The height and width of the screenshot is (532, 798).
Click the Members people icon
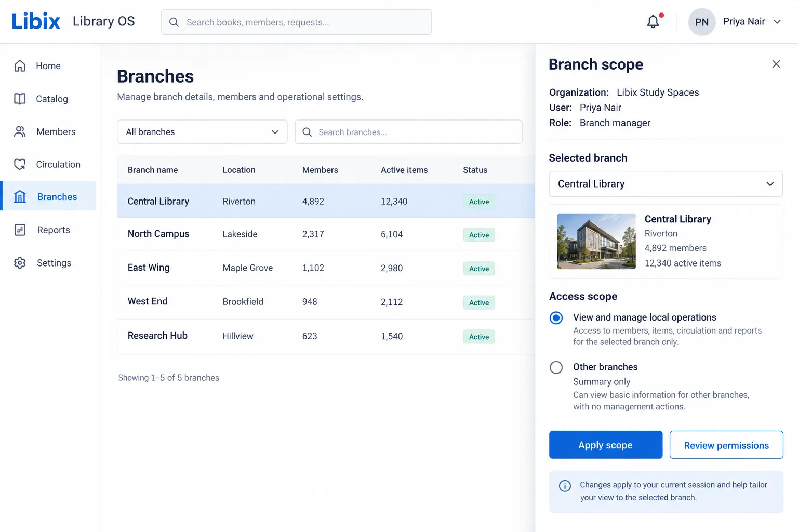(x=20, y=132)
